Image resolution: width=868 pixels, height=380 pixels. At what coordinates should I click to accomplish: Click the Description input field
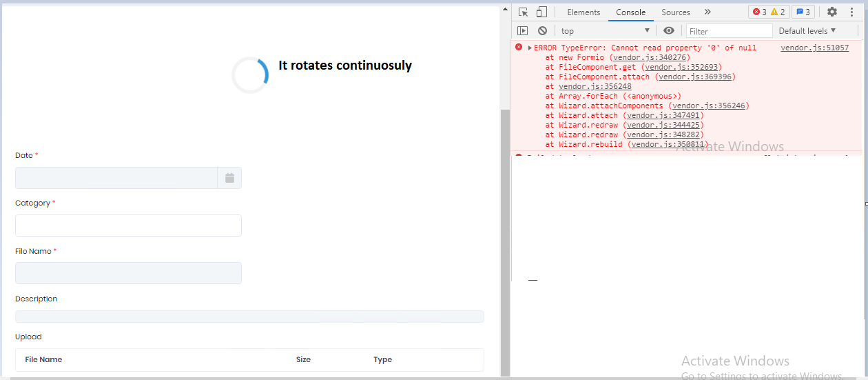(249, 317)
